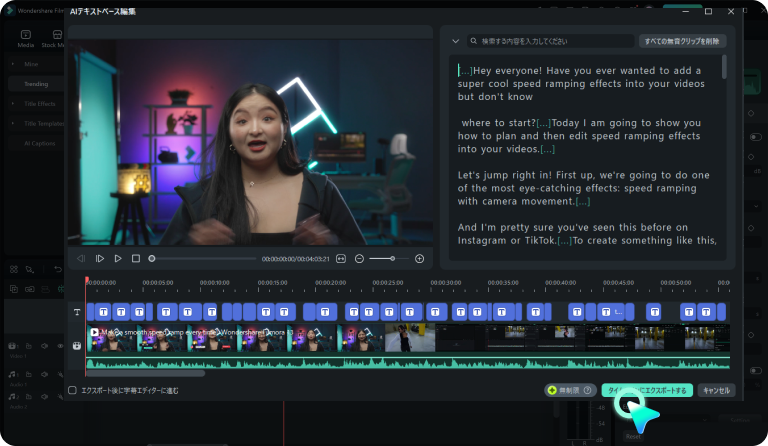The image size is (768, 446).
Task: Click the Audio 2 music note icon
Action: [13, 396]
